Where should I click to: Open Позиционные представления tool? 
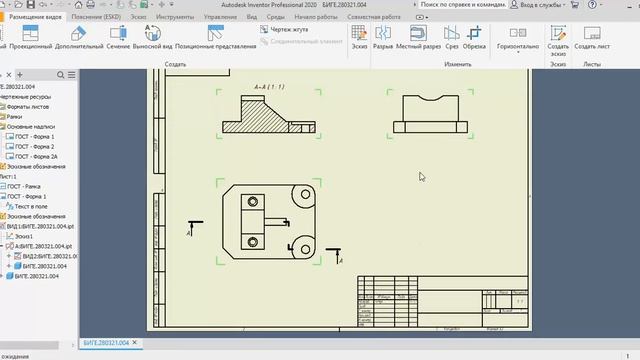pyautogui.click(x=216, y=37)
